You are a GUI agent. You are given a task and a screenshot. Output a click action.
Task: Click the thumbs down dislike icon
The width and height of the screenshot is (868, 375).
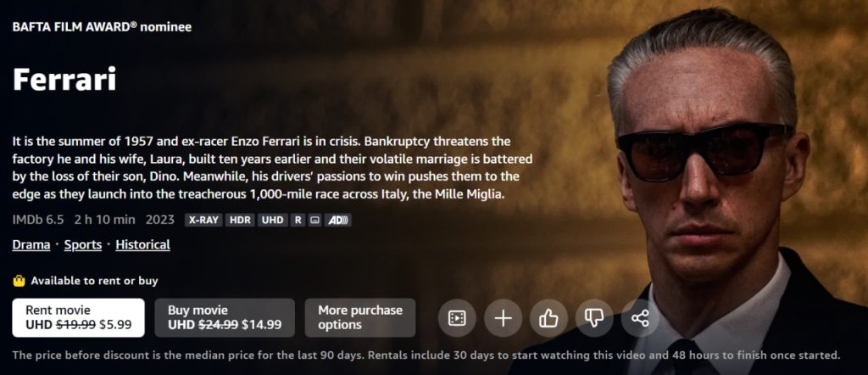[x=594, y=318]
